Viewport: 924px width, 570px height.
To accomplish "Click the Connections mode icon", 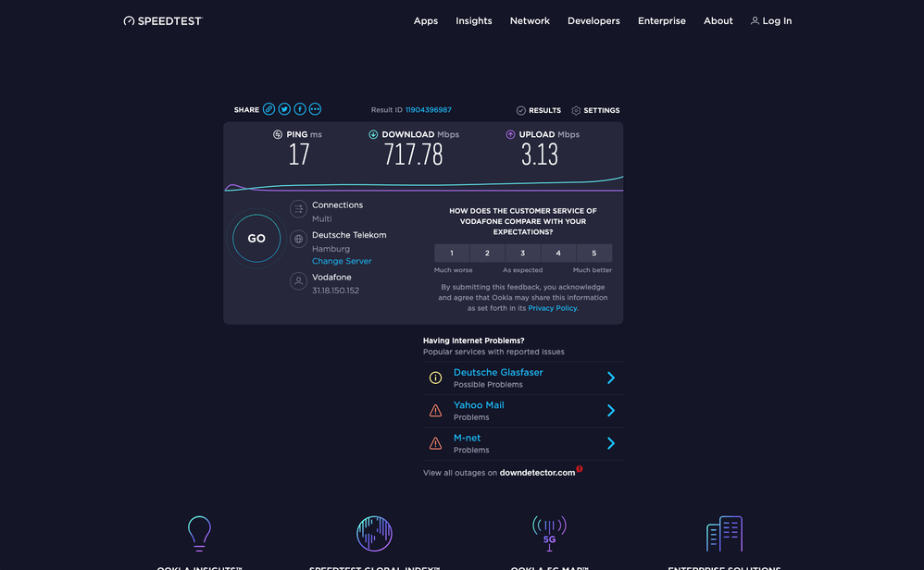I will tap(299, 208).
